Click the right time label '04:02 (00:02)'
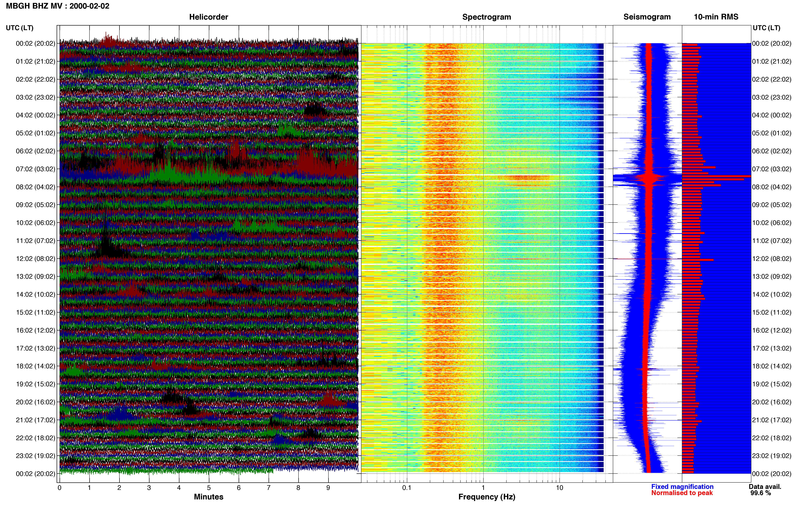Viewport: 812px width, 508px height. [772, 115]
